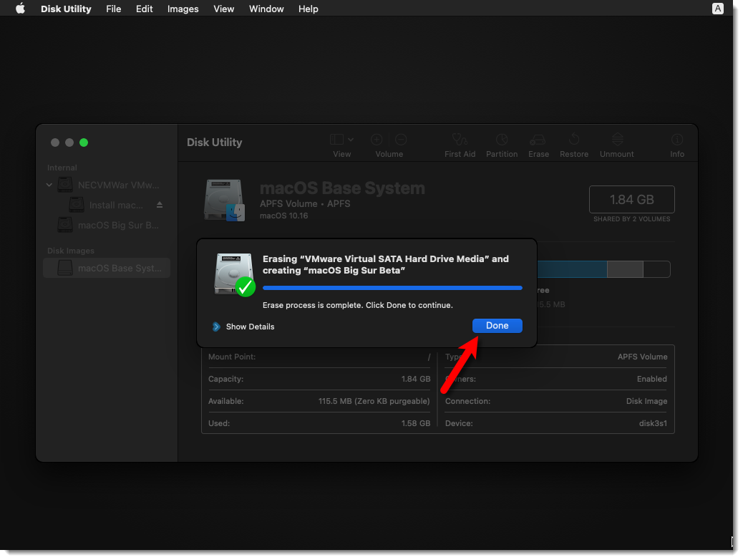Image resolution: width=743 pixels, height=560 pixels.
Task: Click the disk usage bar
Action: point(603,269)
